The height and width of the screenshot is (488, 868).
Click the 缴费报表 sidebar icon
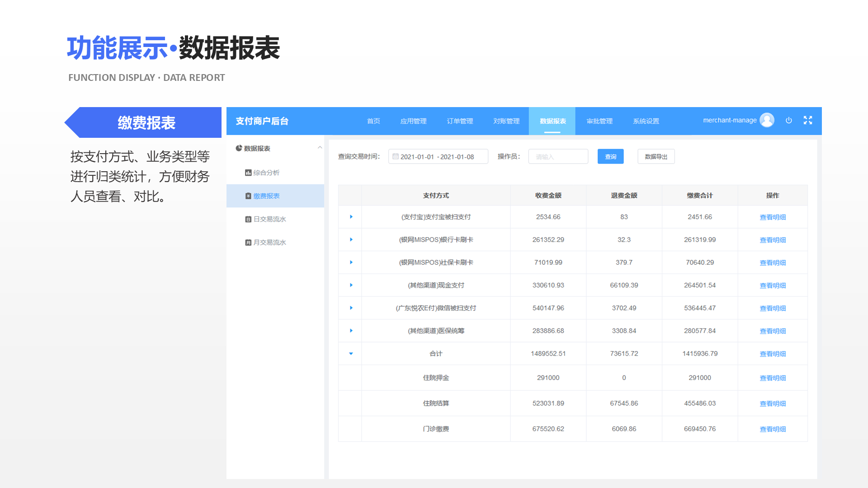pos(248,196)
